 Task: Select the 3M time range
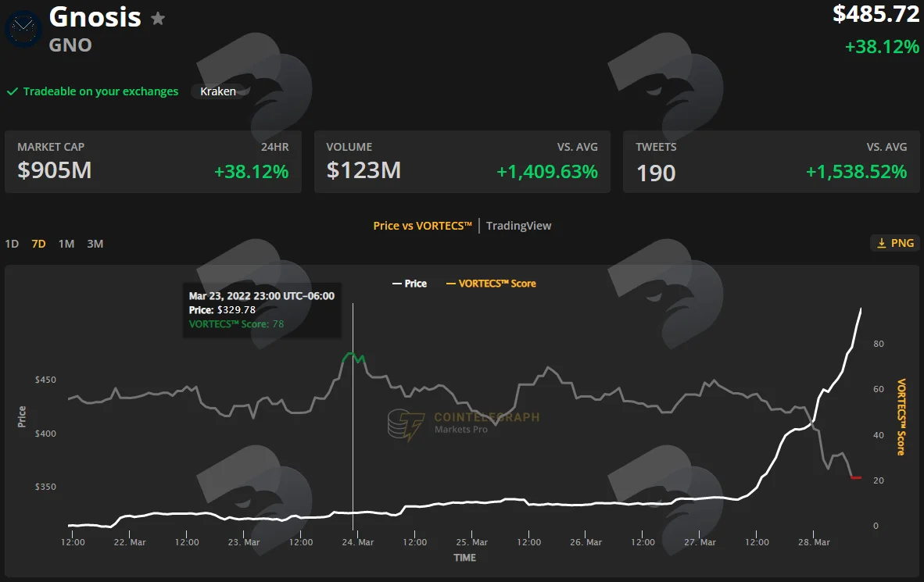pyautogui.click(x=95, y=243)
